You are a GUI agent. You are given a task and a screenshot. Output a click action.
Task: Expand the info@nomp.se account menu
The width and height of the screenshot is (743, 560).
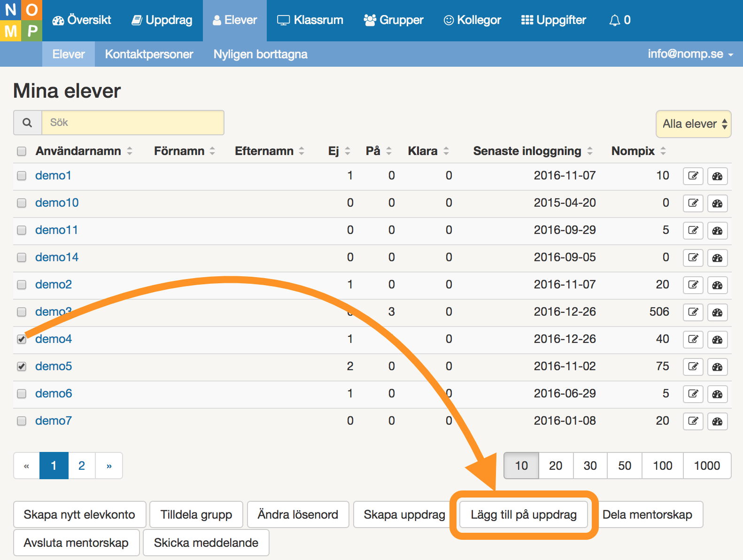tap(690, 54)
